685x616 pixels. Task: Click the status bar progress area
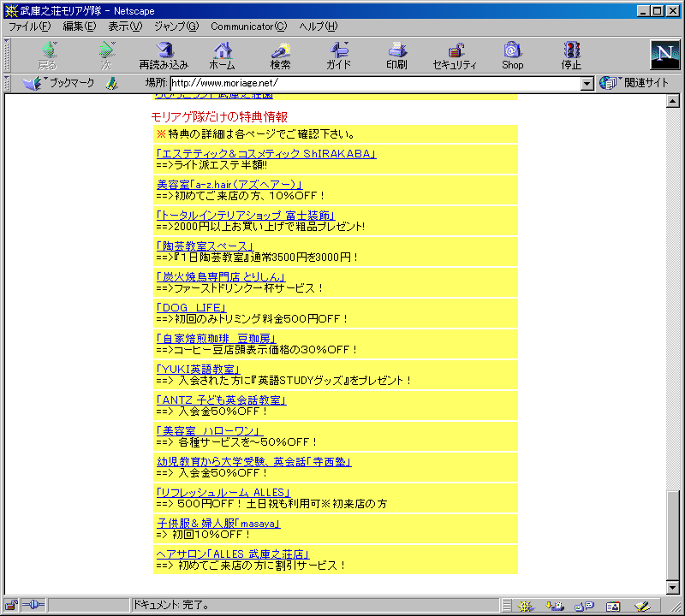click(88, 605)
